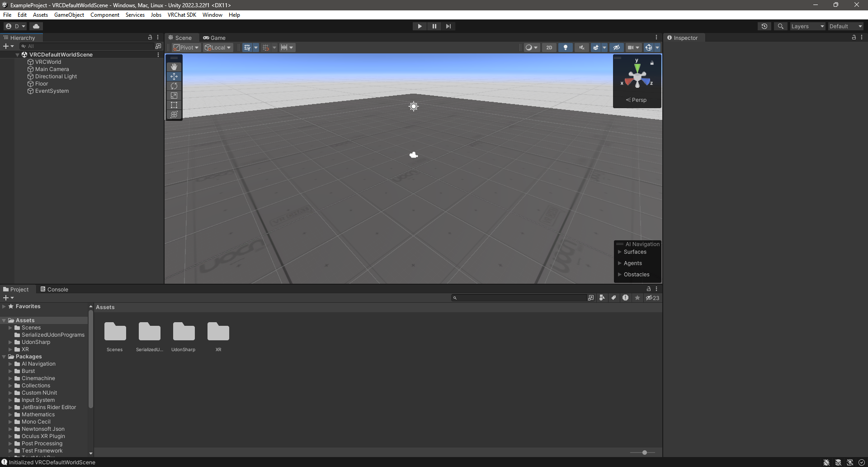Image resolution: width=868 pixels, height=467 pixels.
Task: Click the activity indicator in status bar corner
Action: pos(862,462)
